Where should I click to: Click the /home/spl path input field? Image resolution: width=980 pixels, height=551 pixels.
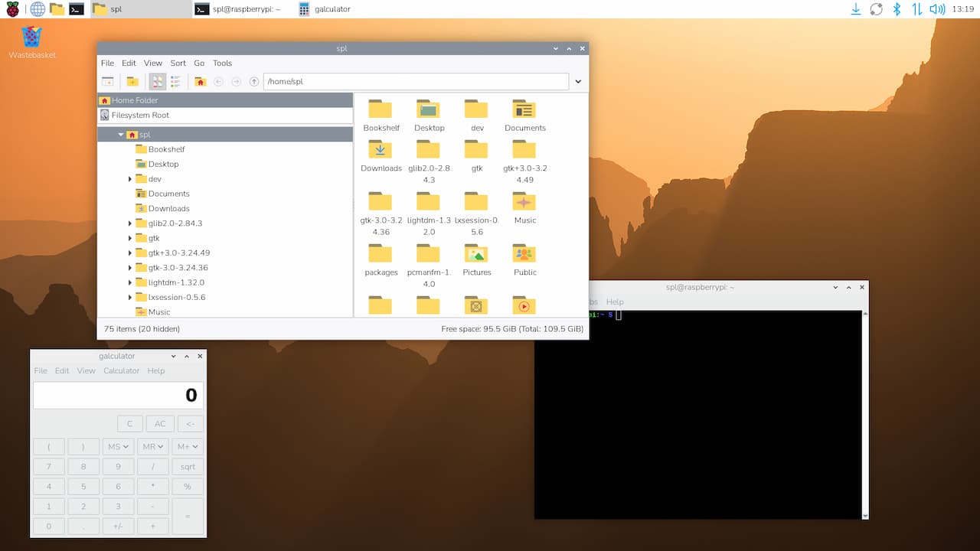pos(415,82)
